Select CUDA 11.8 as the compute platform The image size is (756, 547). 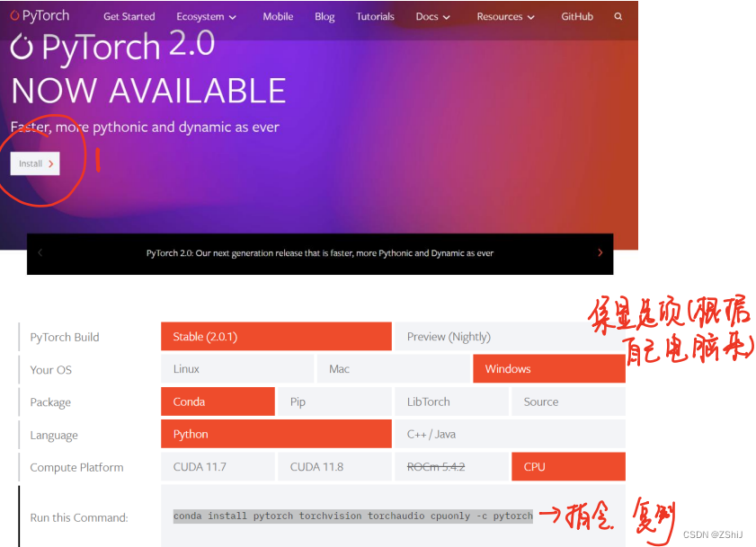click(x=334, y=466)
